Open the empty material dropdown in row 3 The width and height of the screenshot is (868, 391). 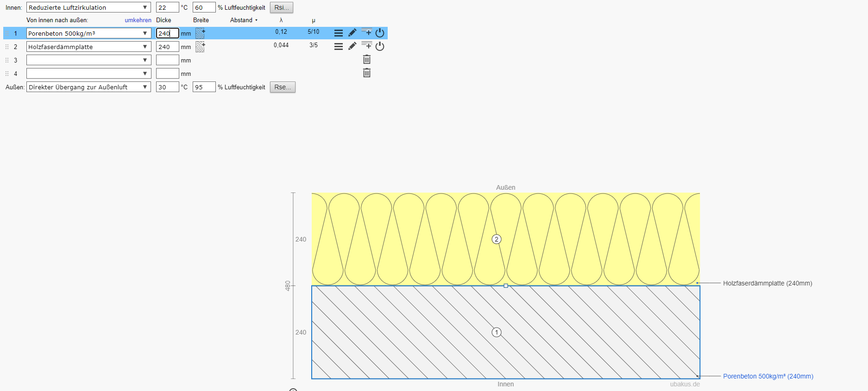88,60
